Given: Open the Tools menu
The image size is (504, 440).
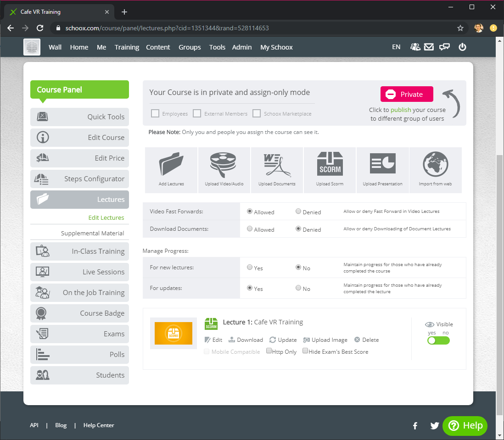Looking at the screenshot, I should point(217,47).
